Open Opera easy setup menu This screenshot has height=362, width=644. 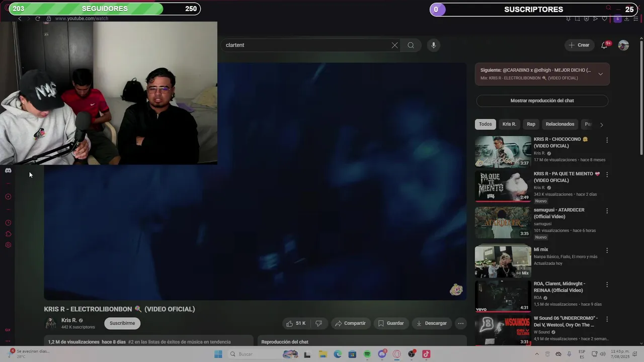click(636, 19)
